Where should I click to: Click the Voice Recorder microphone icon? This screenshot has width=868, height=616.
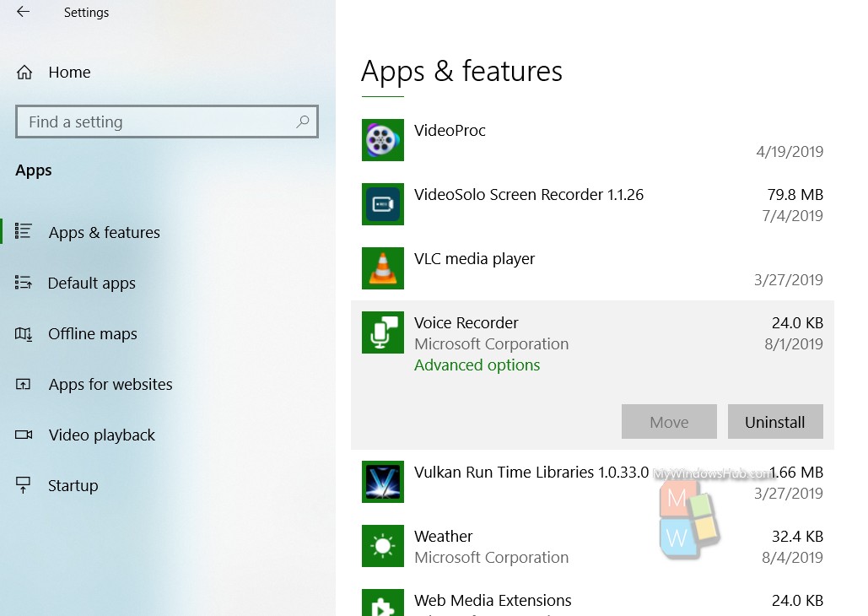coord(382,332)
